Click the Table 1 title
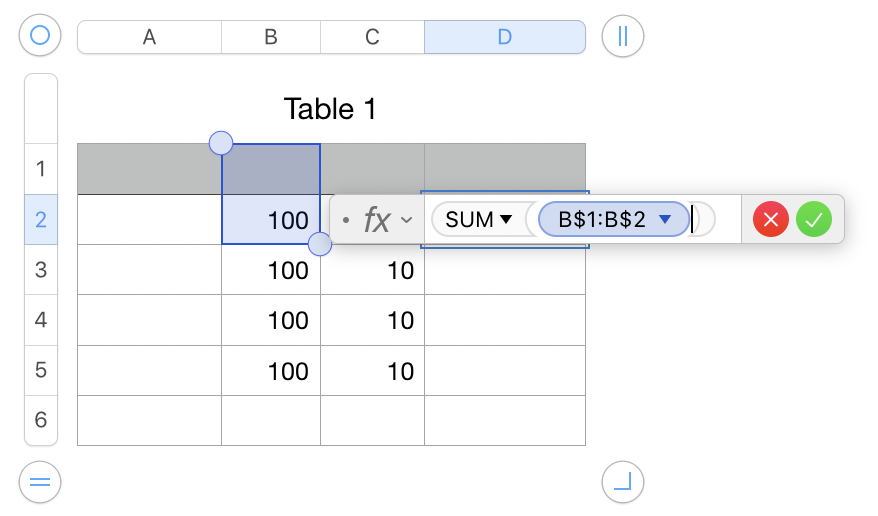The height and width of the screenshot is (516, 878). click(x=330, y=109)
